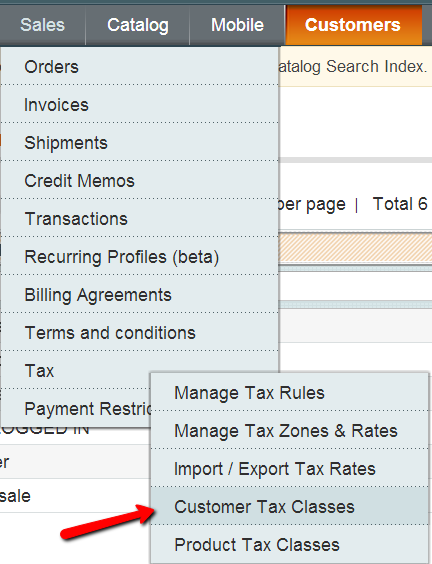Viewport: 432px width, 564px height.
Task: Choose Orders from the Sales menu
Action: [140, 67]
